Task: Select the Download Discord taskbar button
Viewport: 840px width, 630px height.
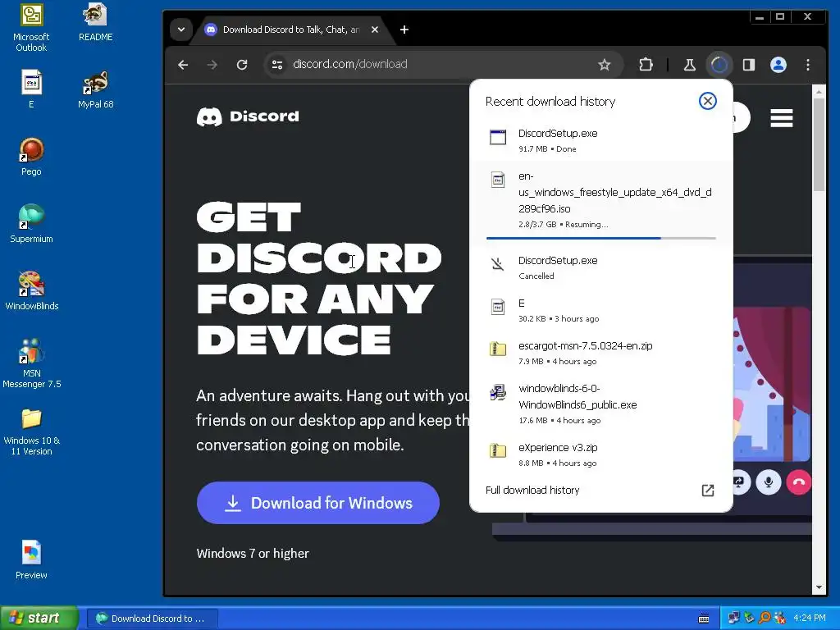Action: coord(152,619)
